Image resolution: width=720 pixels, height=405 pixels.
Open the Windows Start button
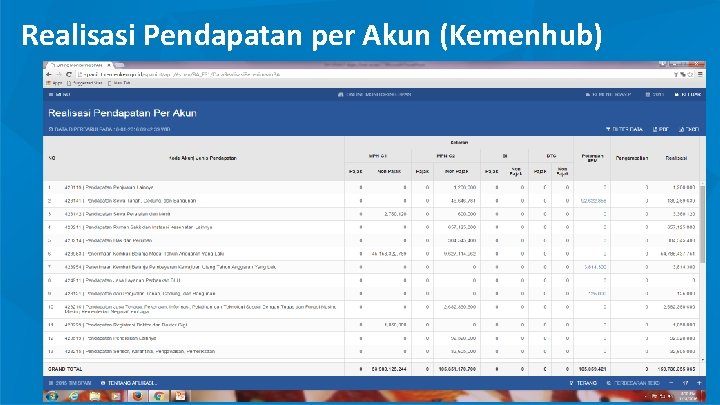[52, 396]
